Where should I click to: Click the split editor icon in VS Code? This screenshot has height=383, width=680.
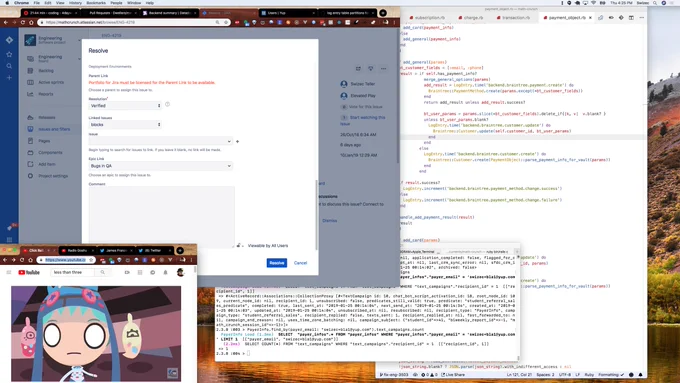(x=631, y=18)
